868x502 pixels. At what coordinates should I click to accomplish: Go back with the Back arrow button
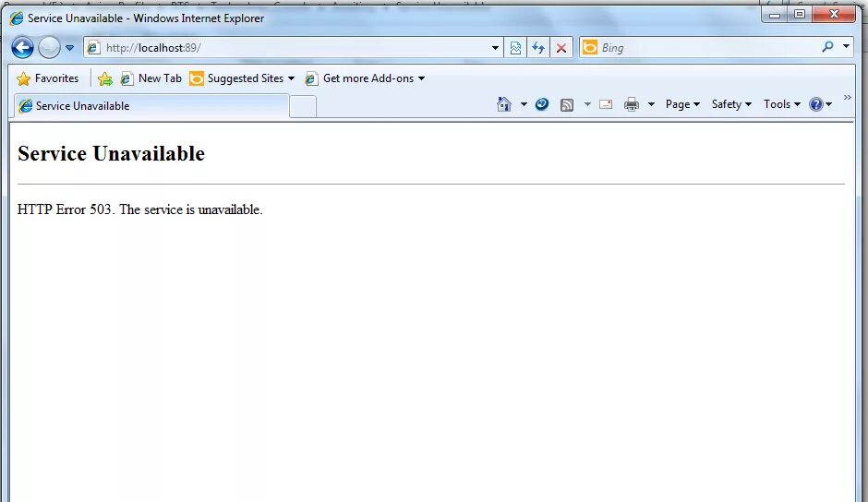pos(23,48)
